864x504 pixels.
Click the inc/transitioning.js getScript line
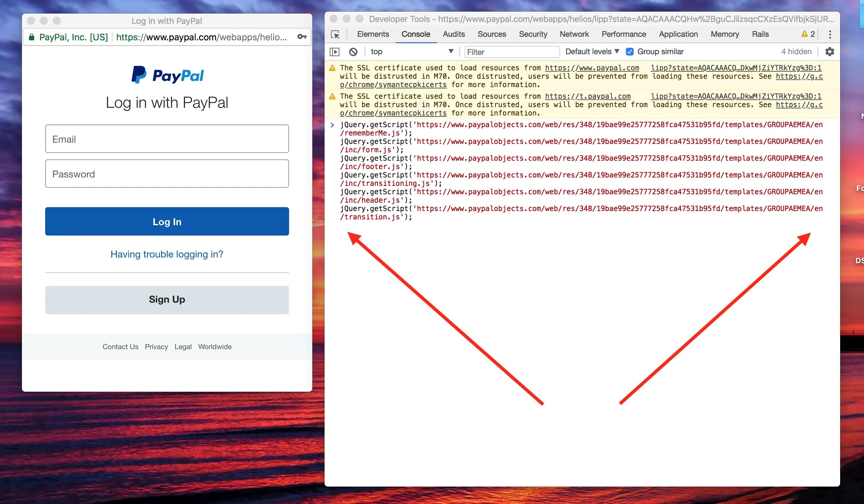click(581, 179)
